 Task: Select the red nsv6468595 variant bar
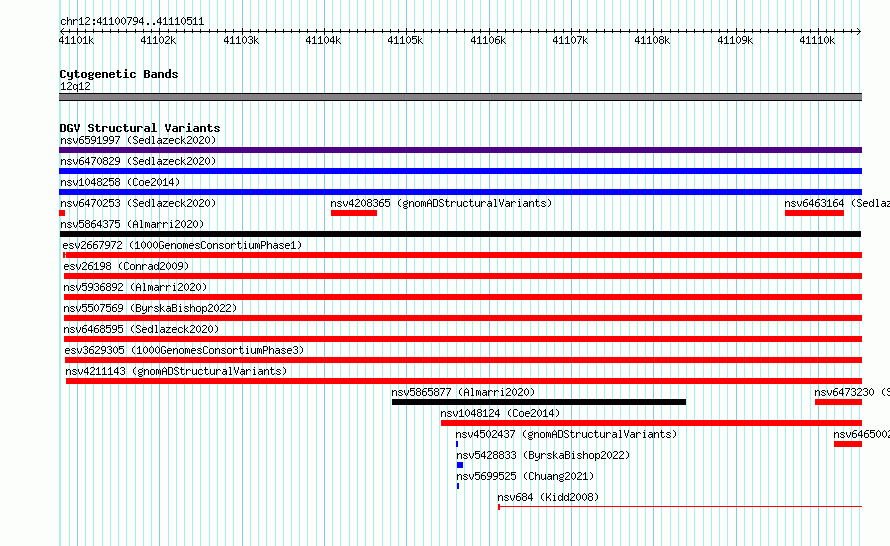(x=463, y=339)
